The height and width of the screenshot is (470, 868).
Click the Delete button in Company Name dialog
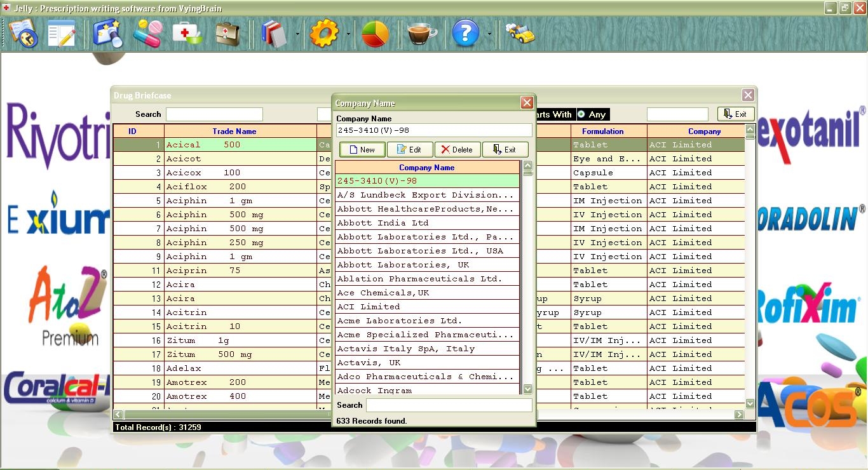click(x=458, y=150)
